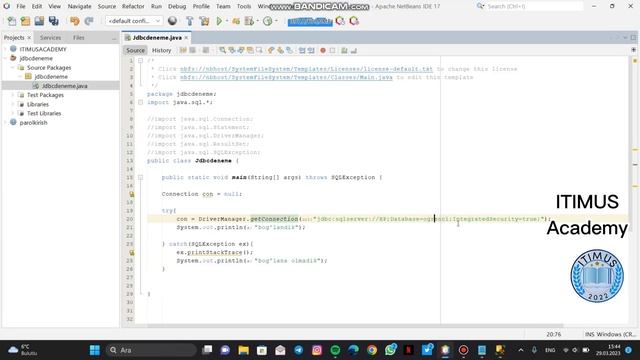Viewport: 640px width, 360px height.
Task: Collapse the comment fold at line 1
Action: (140, 61)
